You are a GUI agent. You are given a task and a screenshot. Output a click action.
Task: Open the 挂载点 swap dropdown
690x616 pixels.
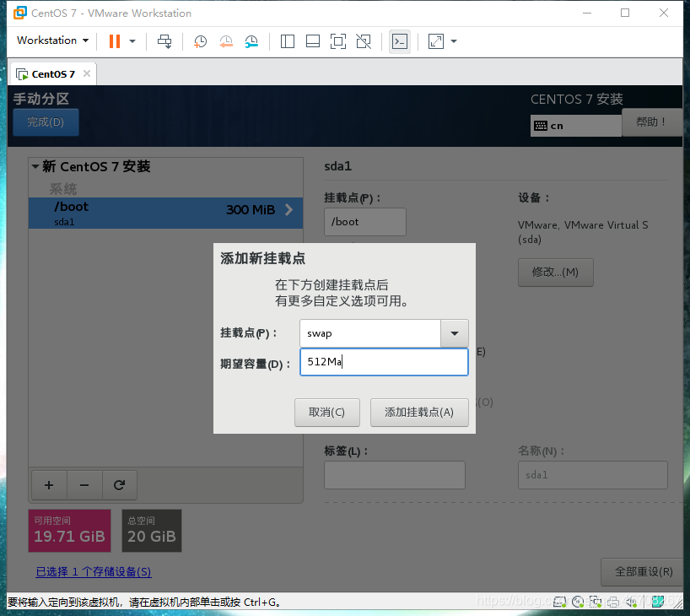(454, 332)
